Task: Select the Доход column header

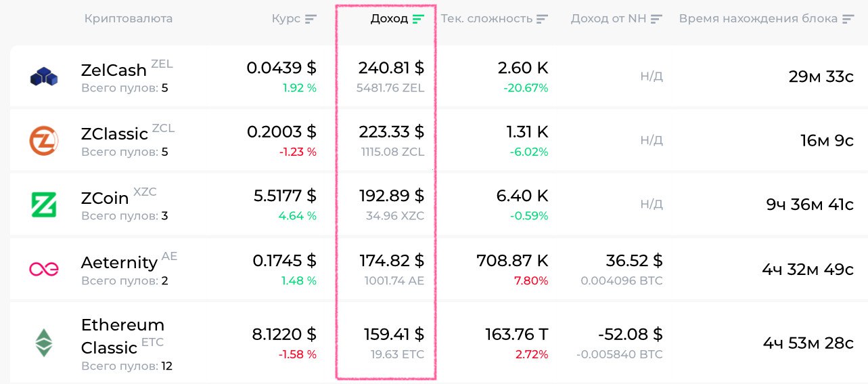Action: click(x=389, y=19)
